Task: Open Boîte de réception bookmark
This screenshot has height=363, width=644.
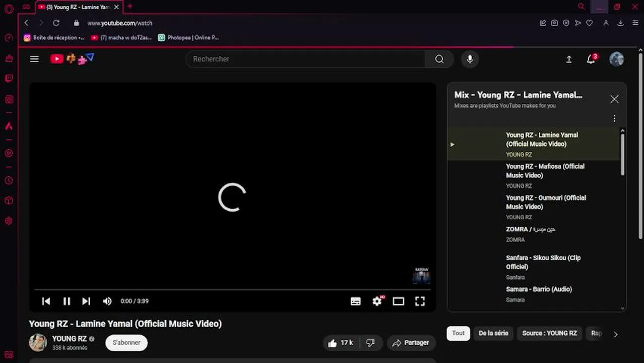Action: pyautogui.click(x=54, y=37)
